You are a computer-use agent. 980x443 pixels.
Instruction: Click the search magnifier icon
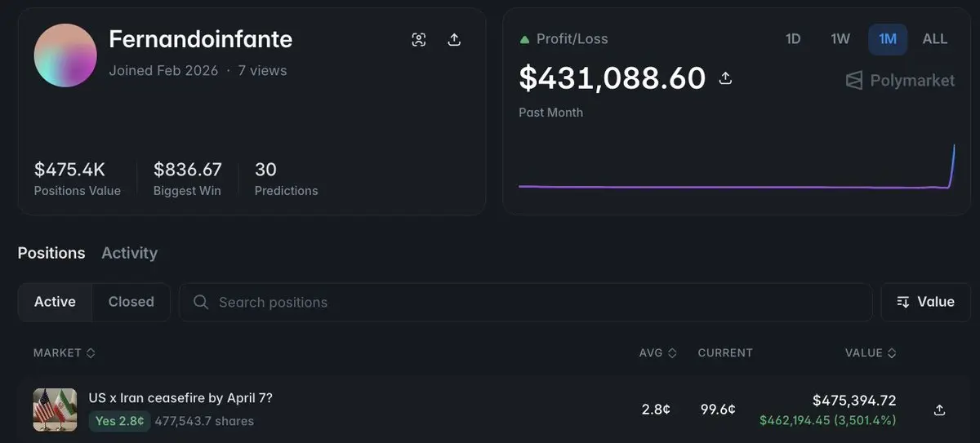(x=201, y=303)
